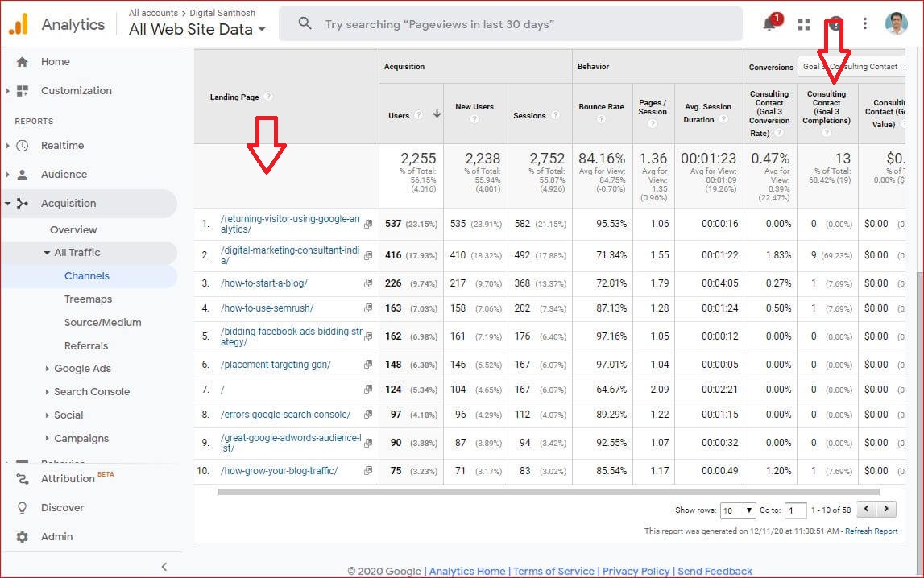The image size is (924, 578).
Task: Click the Admin gear icon
Action: point(23,537)
